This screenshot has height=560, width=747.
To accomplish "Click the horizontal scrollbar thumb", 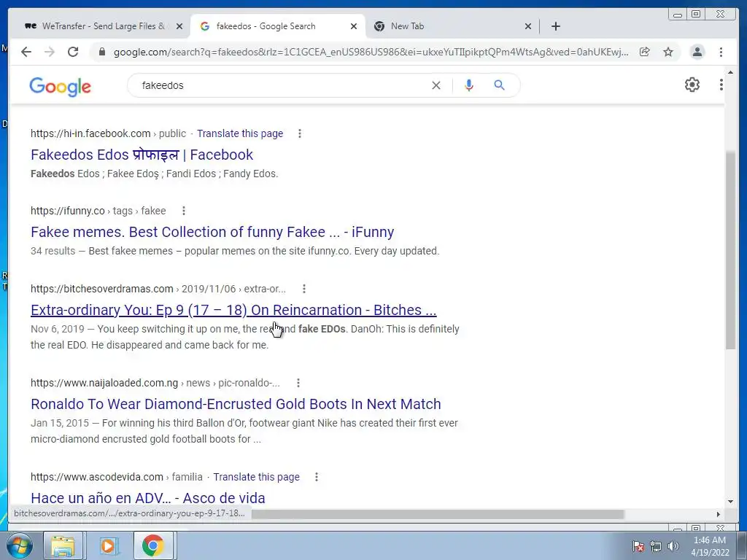I will pos(438,514).
